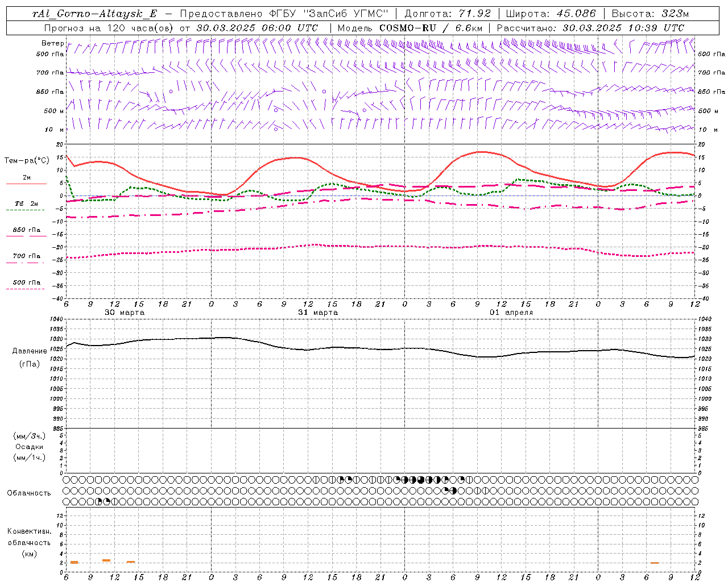The width and height of the screenshot is (728, 582).
Task: Click the (км) unit label
Action: [x=29, y=554]
